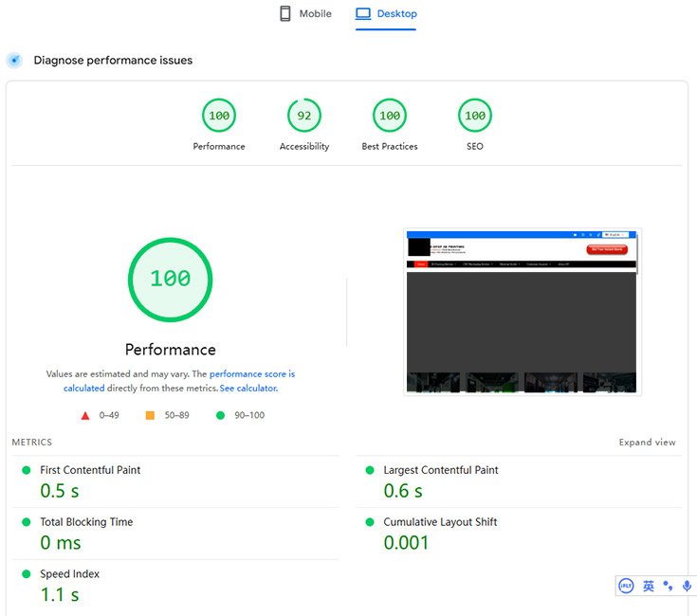Toggle punctuation mode on iFLY toolbar
This screenshot has width=697, height=616.
pos(668,587)
